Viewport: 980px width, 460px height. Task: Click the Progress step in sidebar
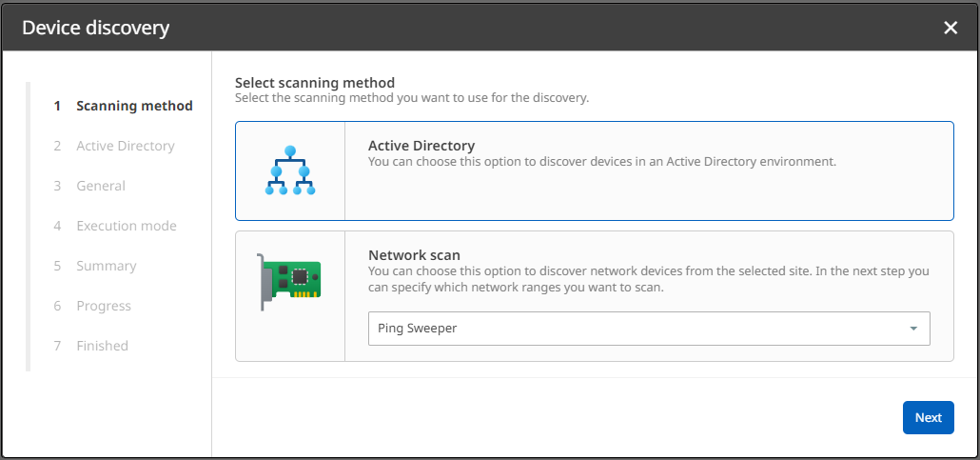pos(104,306)
